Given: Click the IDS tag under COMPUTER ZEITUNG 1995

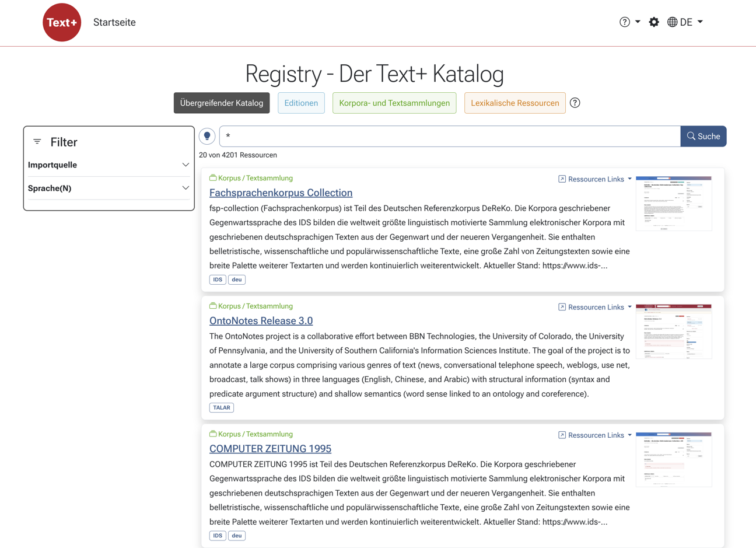Looking at the screenshot, I should 218,536.
